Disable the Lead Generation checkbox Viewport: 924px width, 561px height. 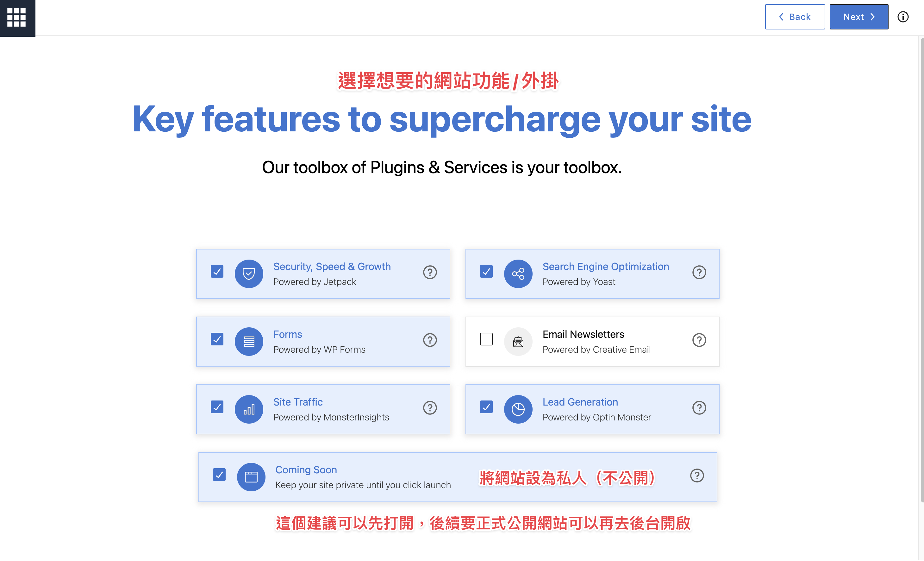[x=486, y=407]
